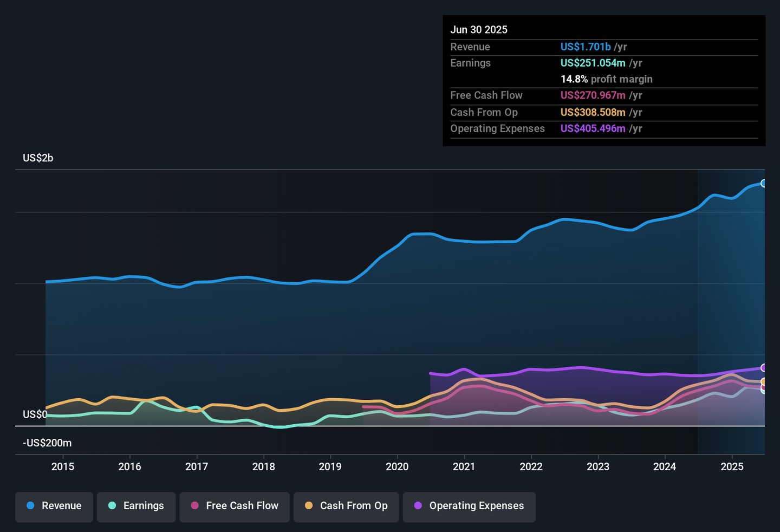Click the Operating Expenses endpoint marker
The height and width of the screenshot is (532, 780).
click(x=764, y=368)
